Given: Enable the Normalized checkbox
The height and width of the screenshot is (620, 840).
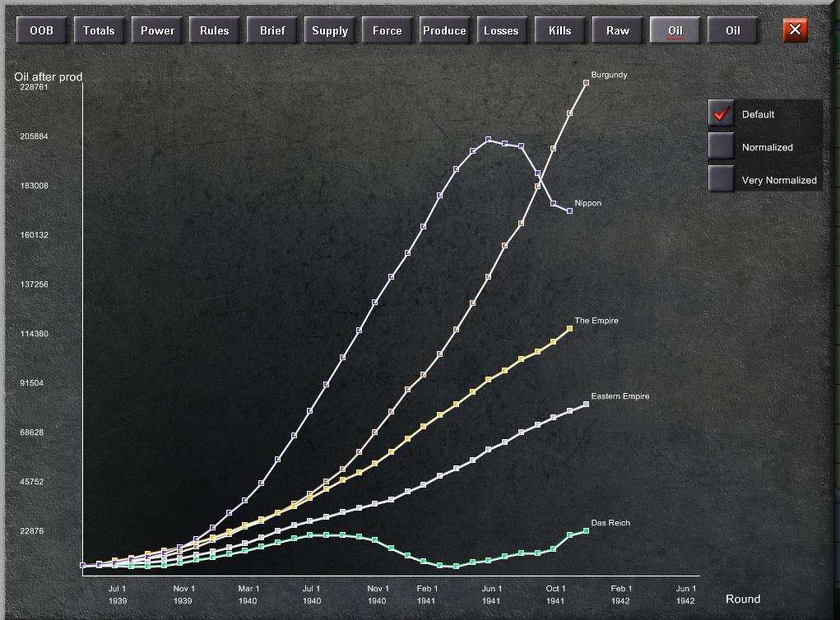Looking at the screenshot, I should (721, 146).
